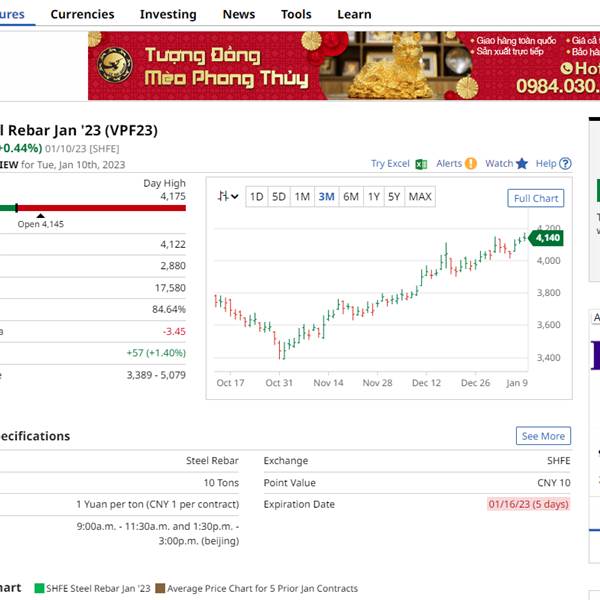Click the Excel spreadsheet icon

pyautogui.click(x=421, y=164)
